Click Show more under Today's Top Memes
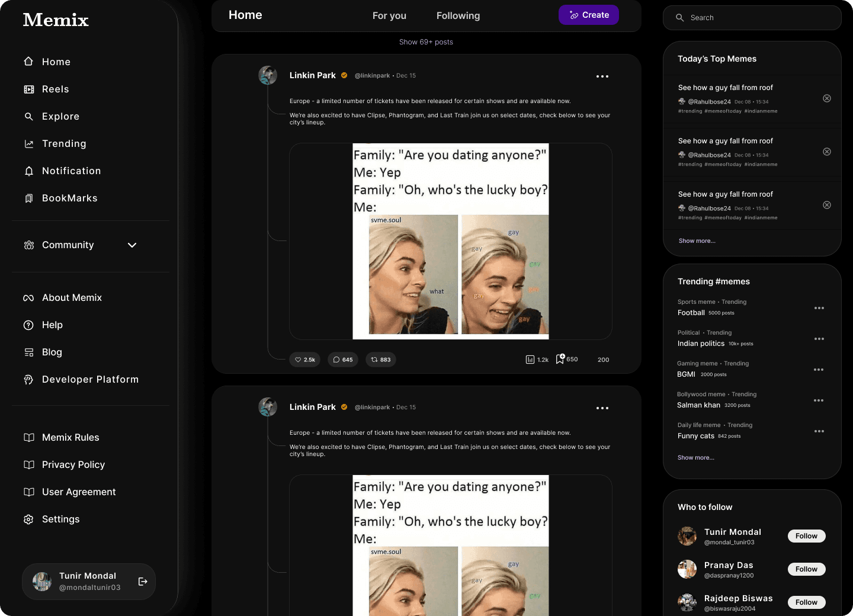853x616 pixels. pos(697,241)
